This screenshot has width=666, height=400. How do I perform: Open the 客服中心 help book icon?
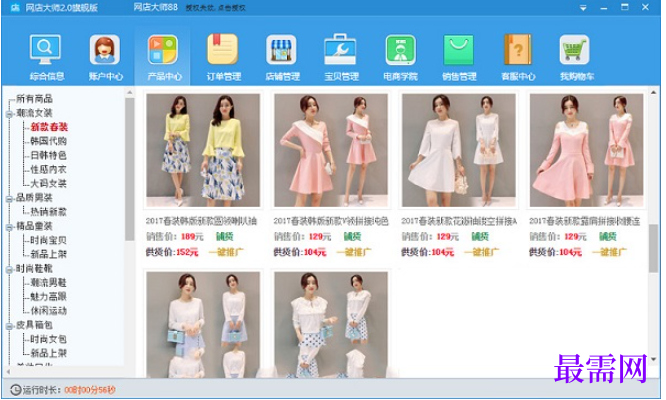[518, 49]
